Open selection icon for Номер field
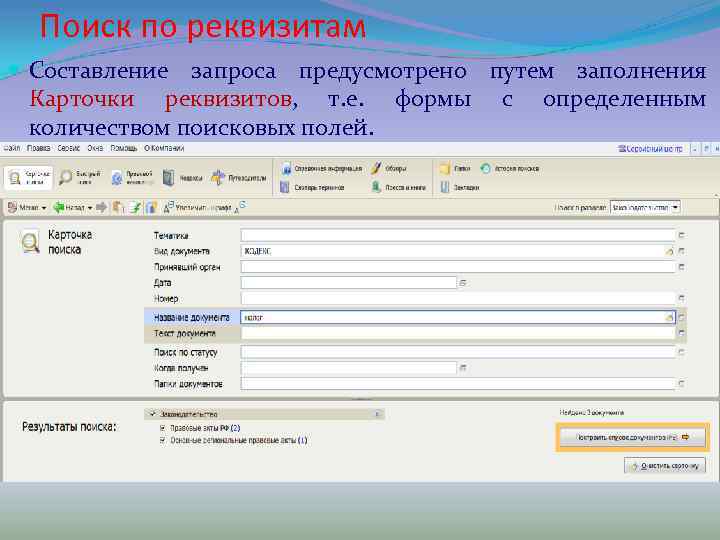 [681, 298]
